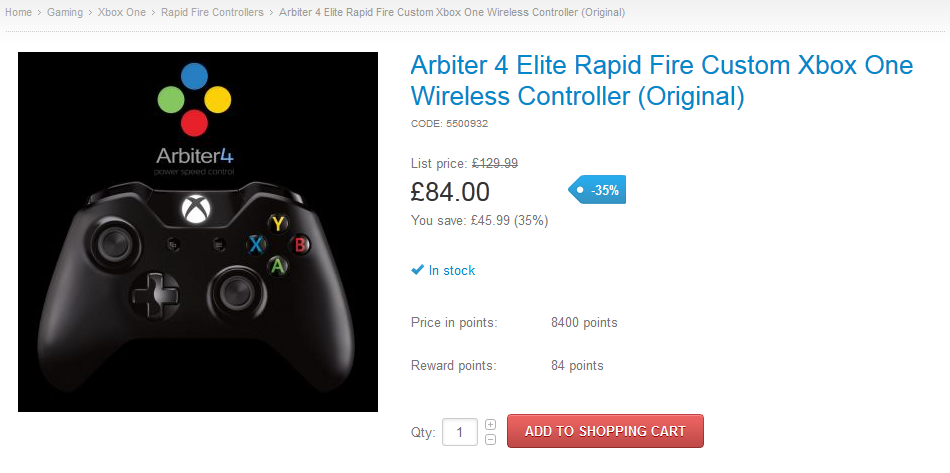
Task: Go to the Home breadcrumb
Action: [18, 12]
